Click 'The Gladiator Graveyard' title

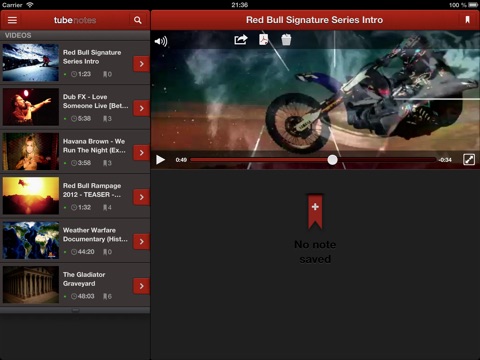[x=84, y=279]
